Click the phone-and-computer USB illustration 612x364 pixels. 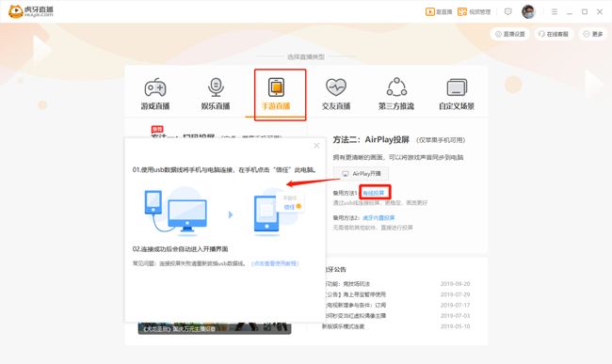click(x=176, y=213)
